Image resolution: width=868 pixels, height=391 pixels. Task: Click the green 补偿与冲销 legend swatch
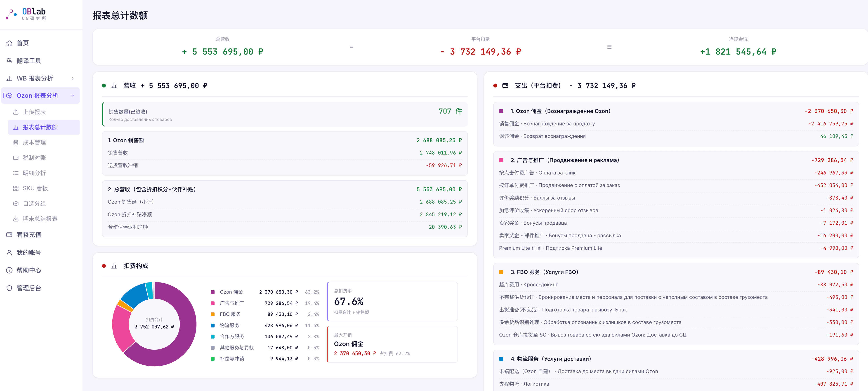[x=213, y=359]
